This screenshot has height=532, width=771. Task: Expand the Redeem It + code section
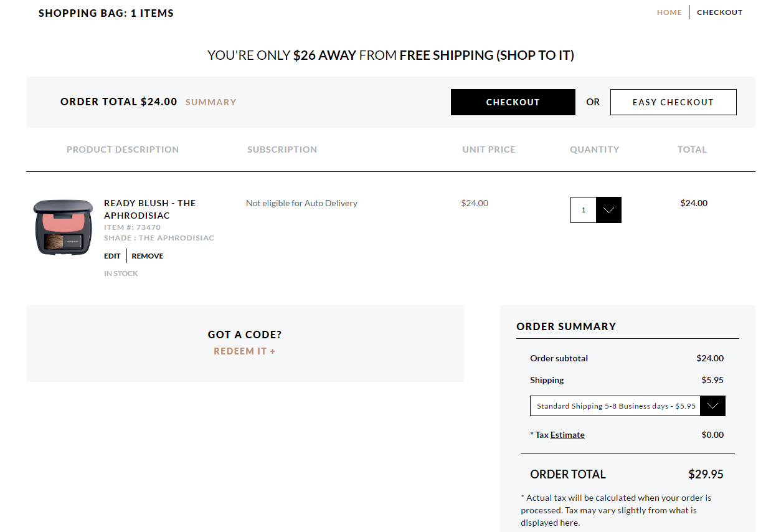(x=244, y=351)
